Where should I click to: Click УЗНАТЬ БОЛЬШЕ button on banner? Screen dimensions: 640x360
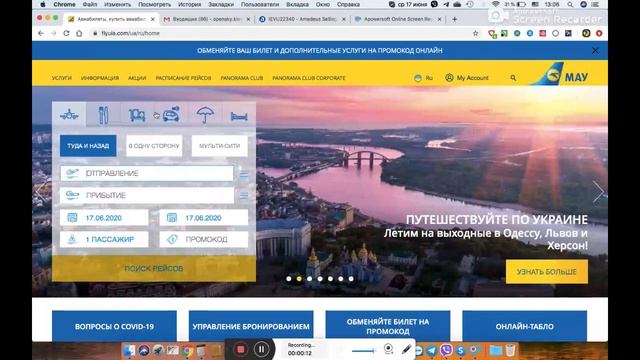(547, 271)
